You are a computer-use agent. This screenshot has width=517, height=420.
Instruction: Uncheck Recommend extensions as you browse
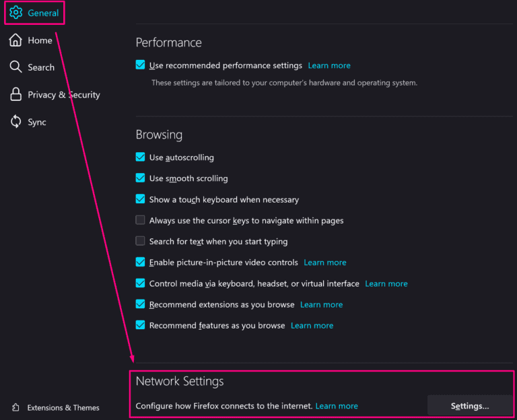coord(141,304)
